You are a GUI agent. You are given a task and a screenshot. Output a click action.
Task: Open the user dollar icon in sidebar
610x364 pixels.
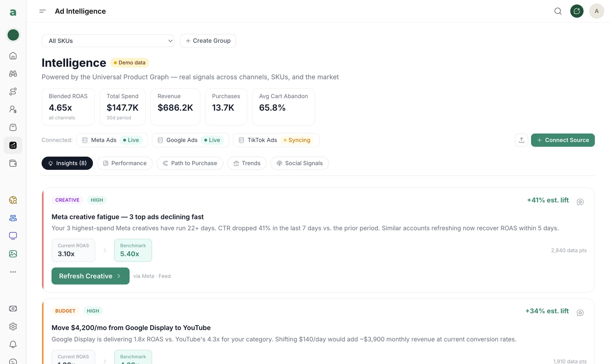coord(13,109)
